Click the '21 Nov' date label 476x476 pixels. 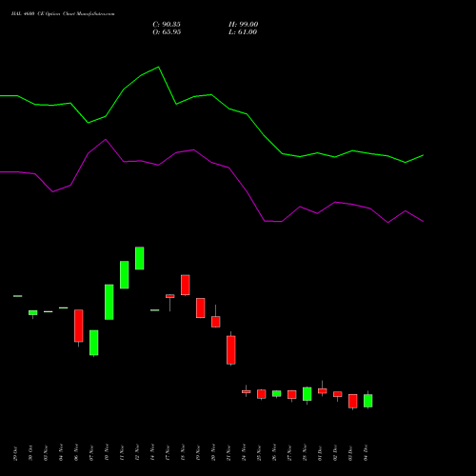pyautogui.click(x=228, y=453)
